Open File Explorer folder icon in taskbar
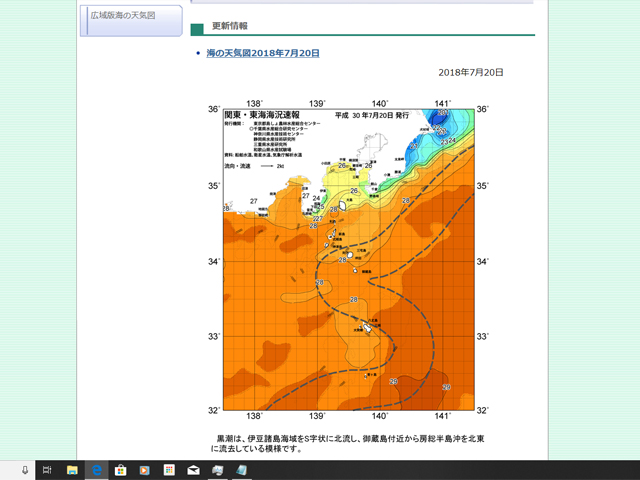The height and width of the screenshot is (480, 640). coord(72,469)
